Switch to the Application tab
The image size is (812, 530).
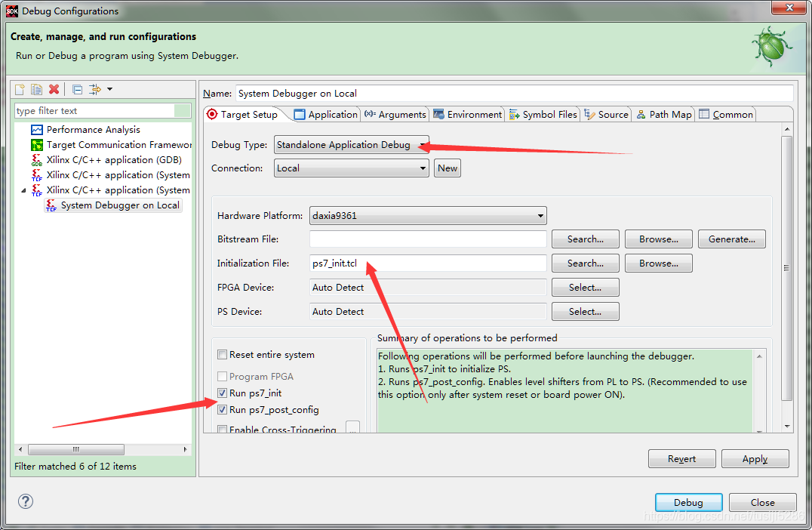326,115
